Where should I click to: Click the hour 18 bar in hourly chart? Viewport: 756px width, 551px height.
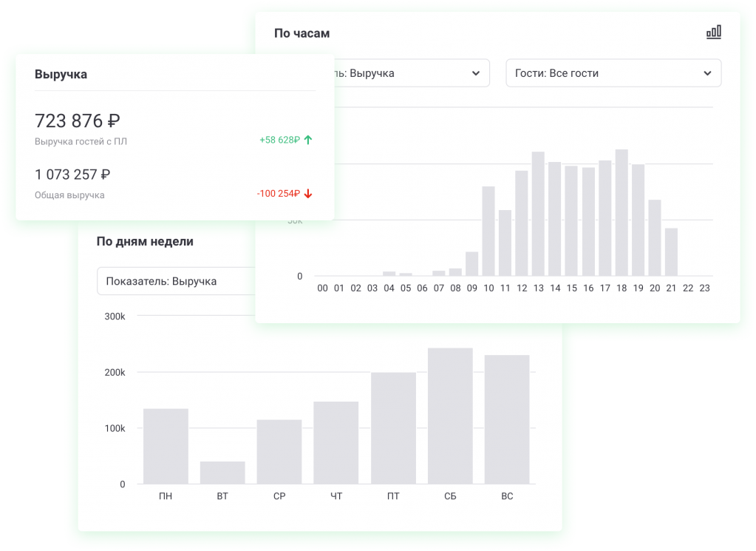(622, 213)
